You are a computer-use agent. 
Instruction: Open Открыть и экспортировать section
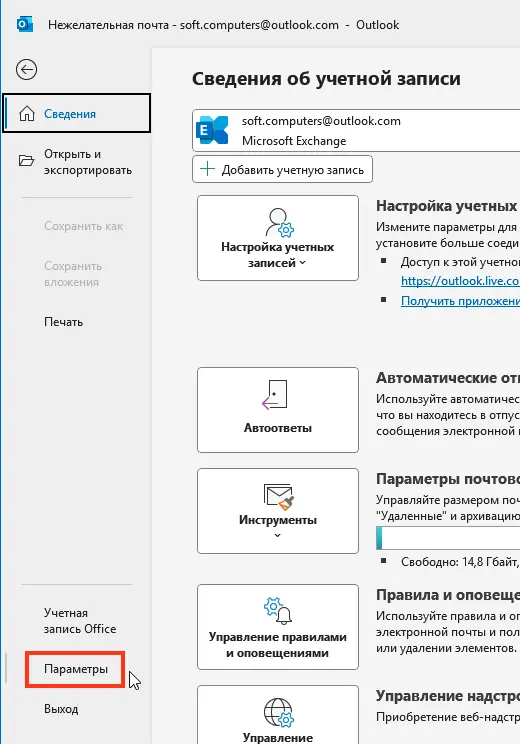tap(77, 162)
